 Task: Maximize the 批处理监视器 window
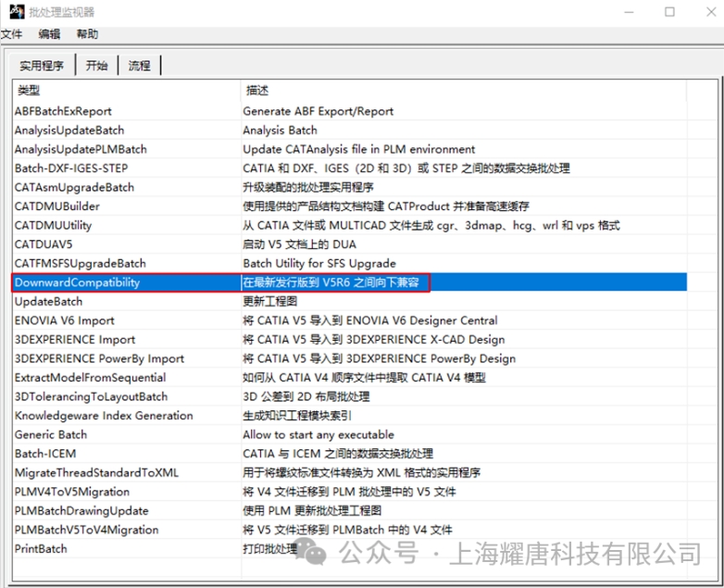pos(670,12)
